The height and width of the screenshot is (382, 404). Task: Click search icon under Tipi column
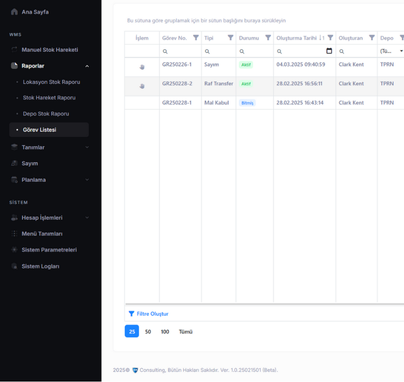coord(207,51)
